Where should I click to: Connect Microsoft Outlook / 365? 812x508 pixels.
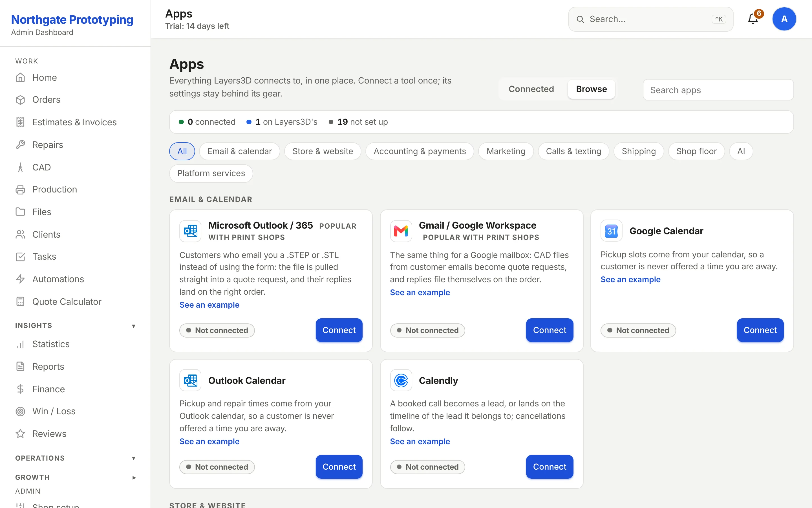point(339,330)
